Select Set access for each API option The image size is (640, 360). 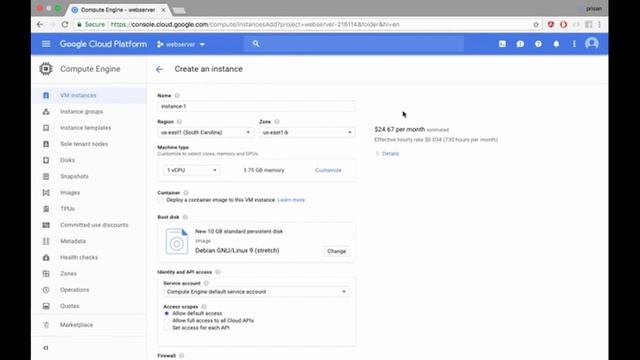[167, 328]
